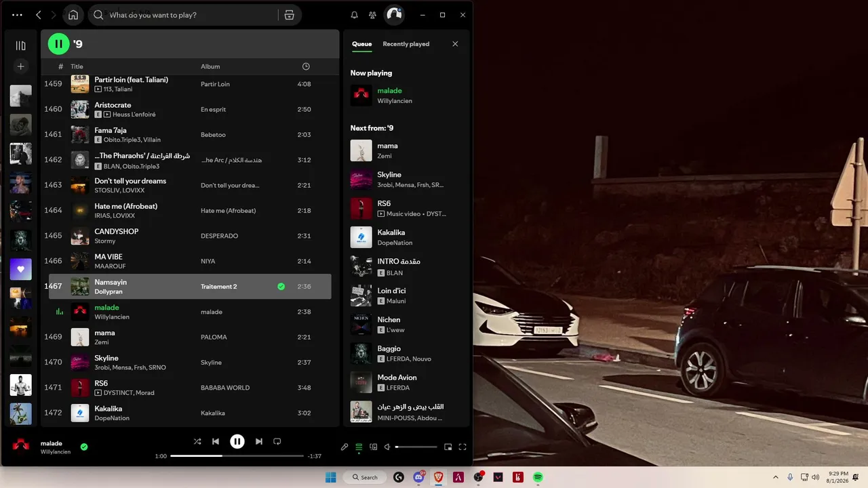
Task: Toggle shuffle mode
Action: tap(197, 441)
